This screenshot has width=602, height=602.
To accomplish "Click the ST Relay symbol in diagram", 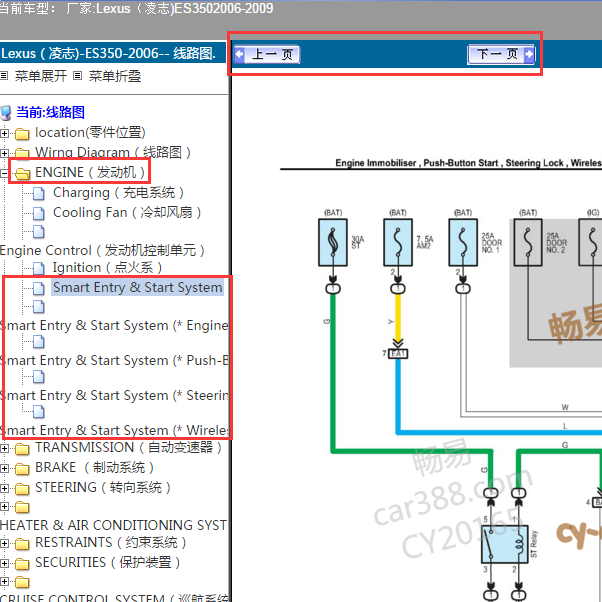I will coord(505,544).
